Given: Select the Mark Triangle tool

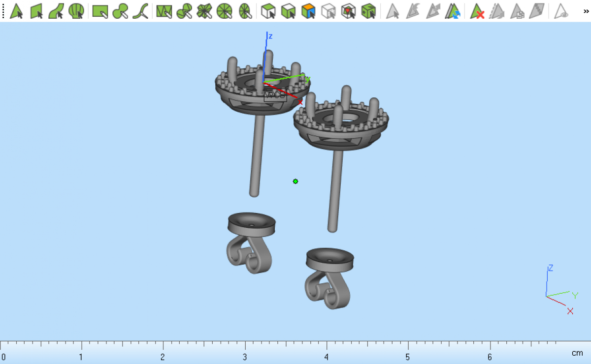Looking at the screenshot, I should (16, 11).
